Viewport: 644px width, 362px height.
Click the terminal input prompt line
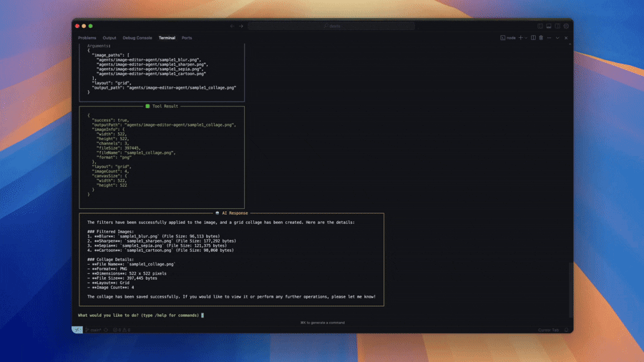pyautogui.click(x=141, y=315)
